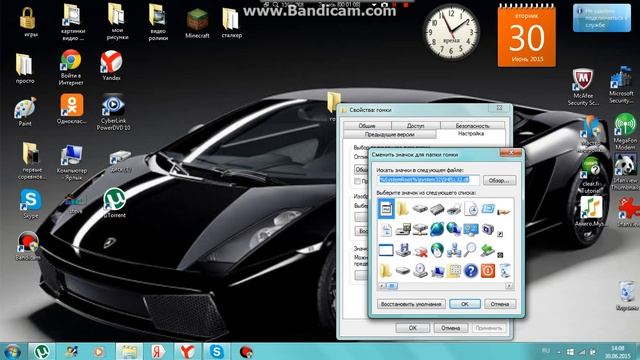640x360 pixels.
Task: Choose the recycle bin icon in the list
Action: [x=505, y=271]
